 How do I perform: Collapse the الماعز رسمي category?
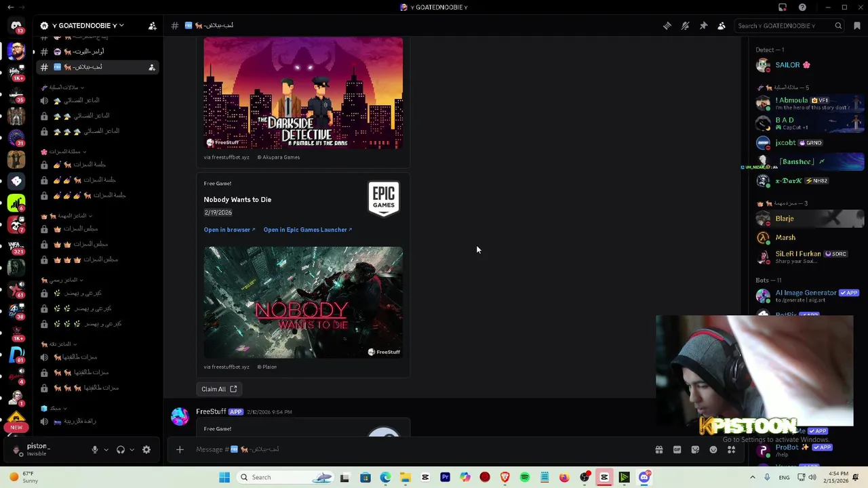(62, 280)
